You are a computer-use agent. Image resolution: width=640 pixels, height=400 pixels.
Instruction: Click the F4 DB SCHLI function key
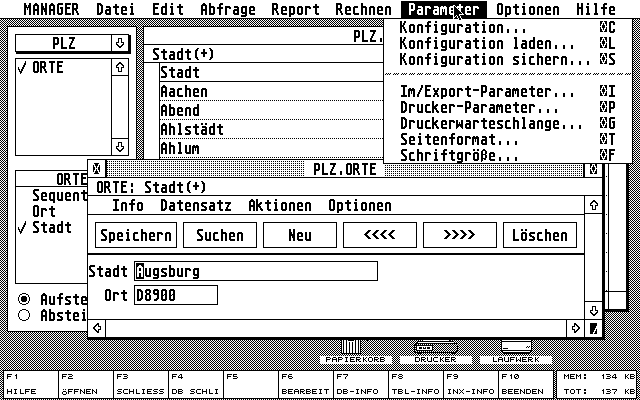[x=196, y=384]
